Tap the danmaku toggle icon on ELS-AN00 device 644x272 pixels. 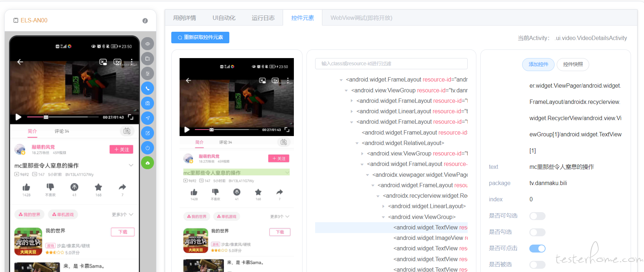[x=127, y=131]
